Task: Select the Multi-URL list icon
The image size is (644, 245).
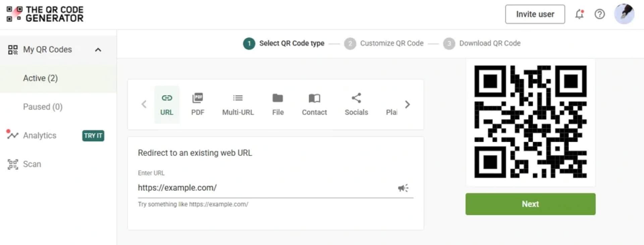Action: [238, 98]
